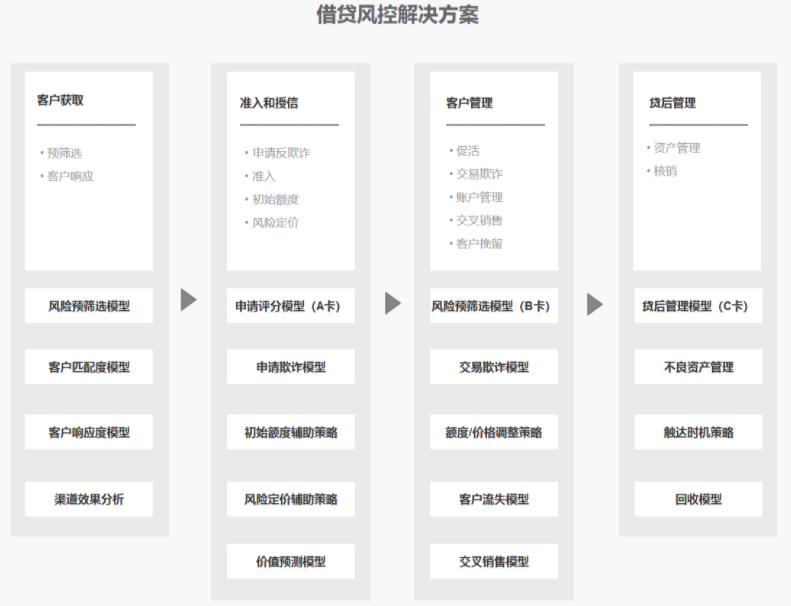This screenshot has height=606, width=791.
Task: Click the 资产管理 bullet item
Action: point(674,148)
